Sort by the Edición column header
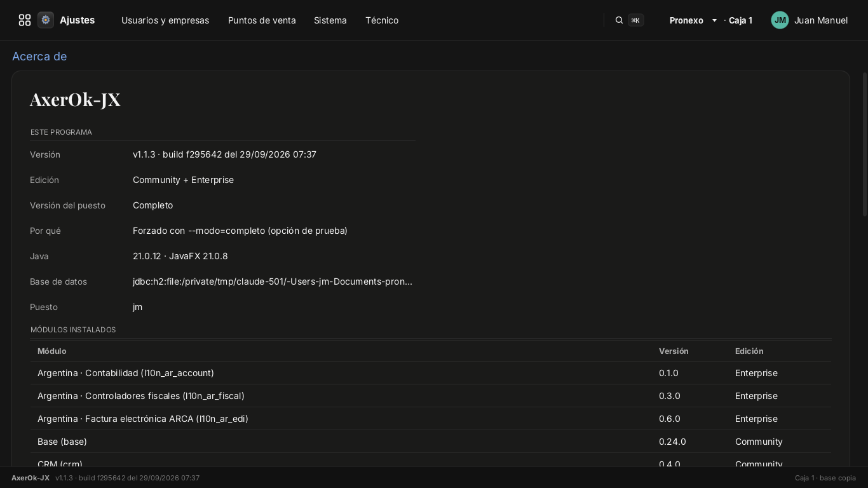868x488 pixels. (x=749, y=351)
